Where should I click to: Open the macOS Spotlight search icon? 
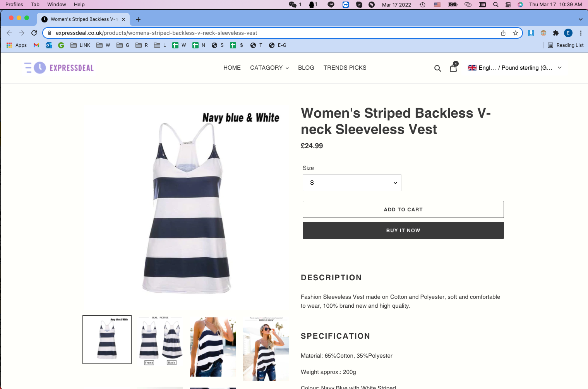[495, 5]
